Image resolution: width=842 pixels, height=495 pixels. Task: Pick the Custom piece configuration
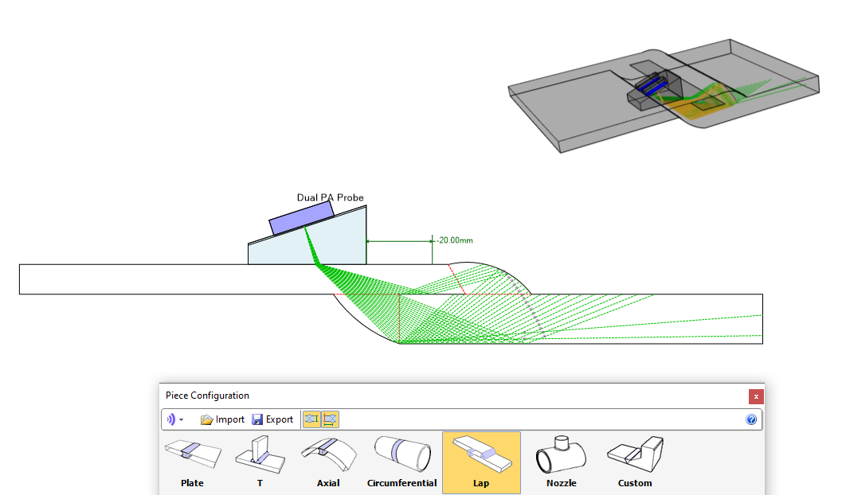pos(635,463)
